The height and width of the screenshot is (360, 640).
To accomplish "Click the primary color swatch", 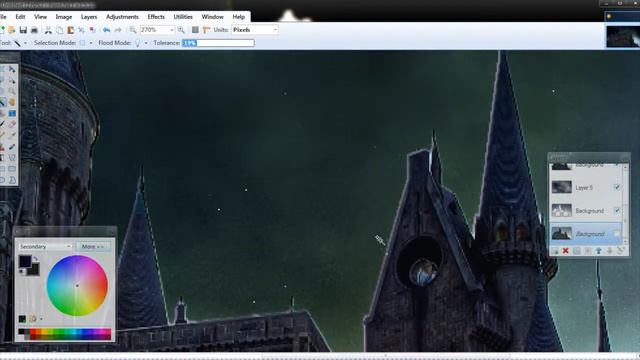I will 25,261.
